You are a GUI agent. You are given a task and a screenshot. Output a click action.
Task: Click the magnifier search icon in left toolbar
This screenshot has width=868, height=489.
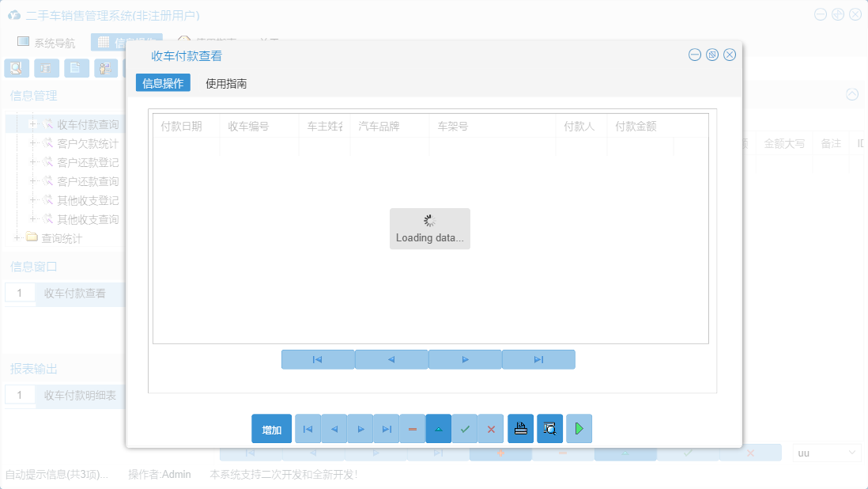coord(16,68)
